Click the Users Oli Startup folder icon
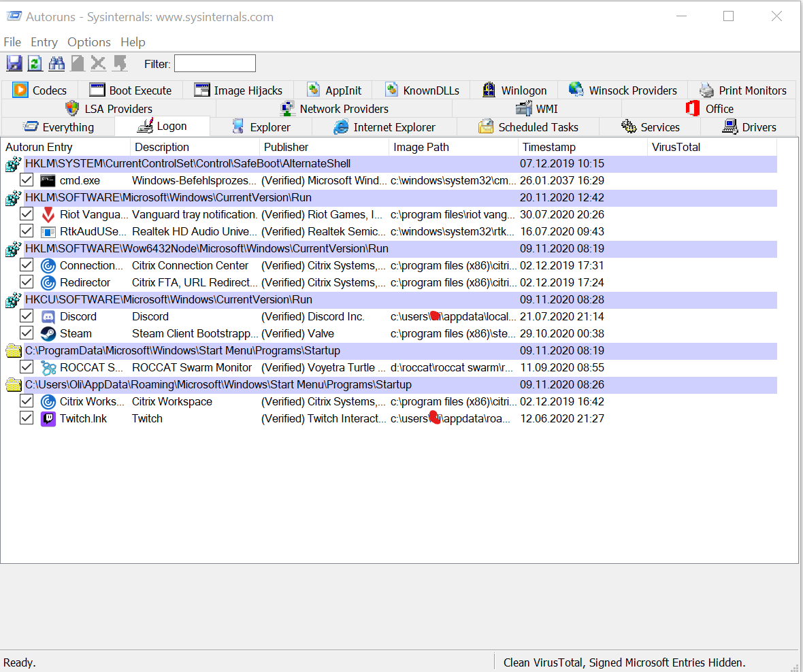The width and height of the screenshot is (803, 672). [14, 385]
